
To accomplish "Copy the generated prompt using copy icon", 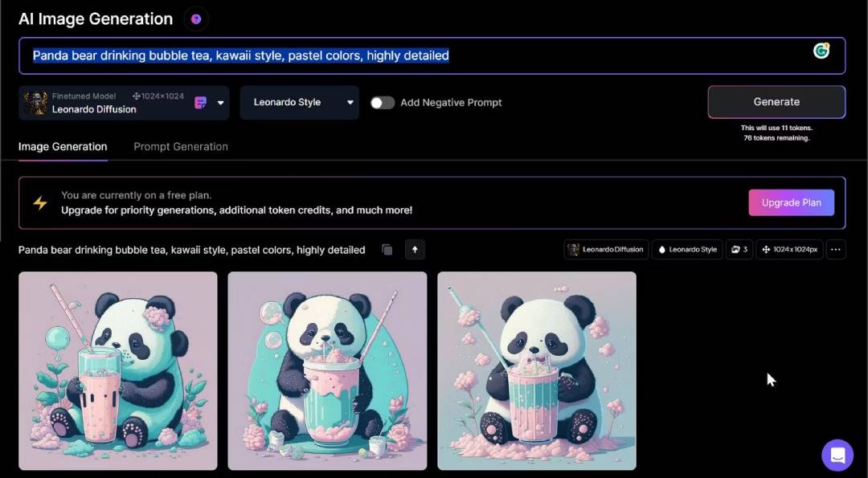I will point(387,250).
